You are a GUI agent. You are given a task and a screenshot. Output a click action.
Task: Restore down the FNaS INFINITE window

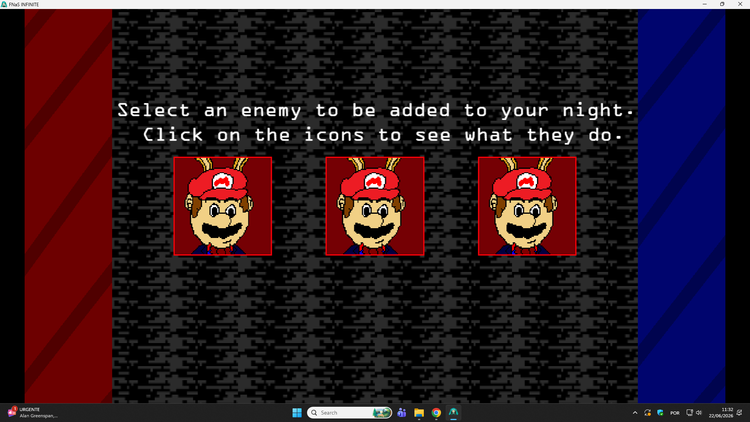(722, 4)
